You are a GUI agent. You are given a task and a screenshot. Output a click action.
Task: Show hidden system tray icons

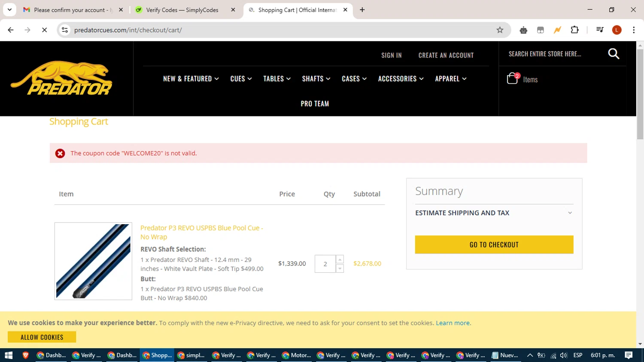(x=530, y=355)
